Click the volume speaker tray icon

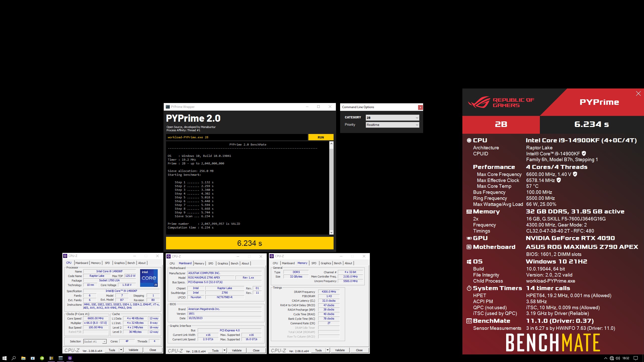tap(618, 358)
